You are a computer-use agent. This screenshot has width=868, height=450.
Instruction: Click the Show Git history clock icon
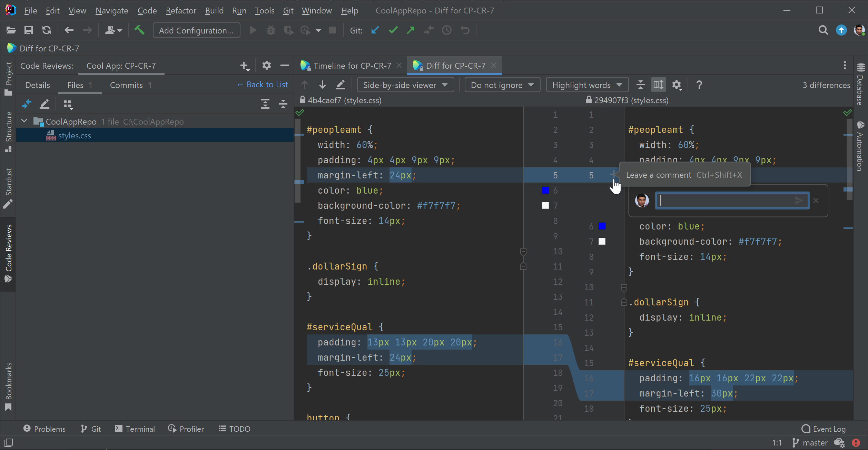pos(447,30)
